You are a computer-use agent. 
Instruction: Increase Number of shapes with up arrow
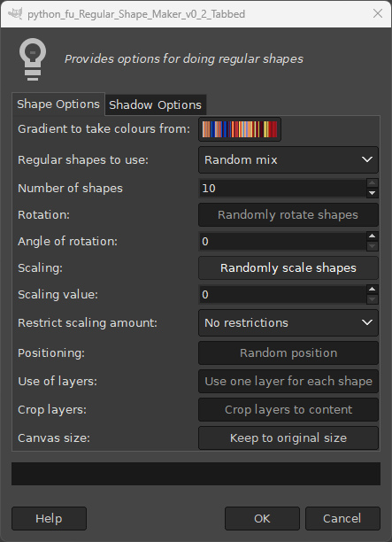pos(373,183)
